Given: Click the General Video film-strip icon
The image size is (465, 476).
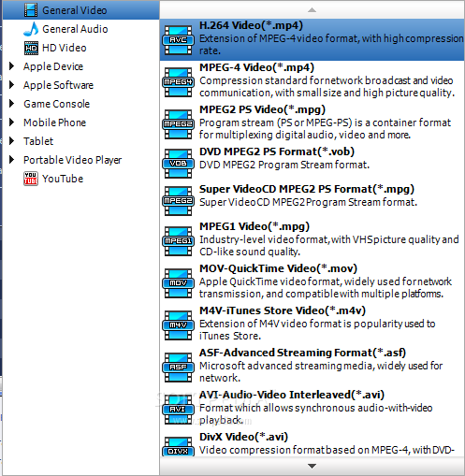Looking at the screenshot, I should coord(31,10).
